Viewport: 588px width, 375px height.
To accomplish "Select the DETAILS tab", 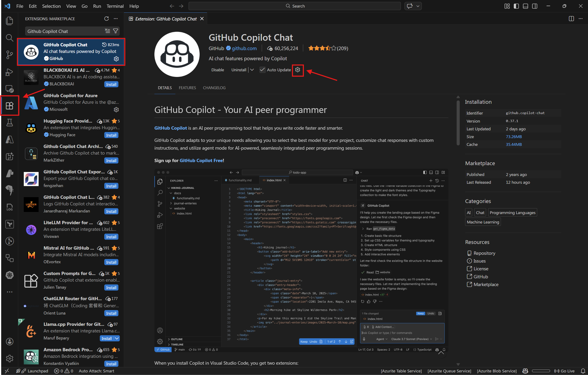I will tap(165, 88).
